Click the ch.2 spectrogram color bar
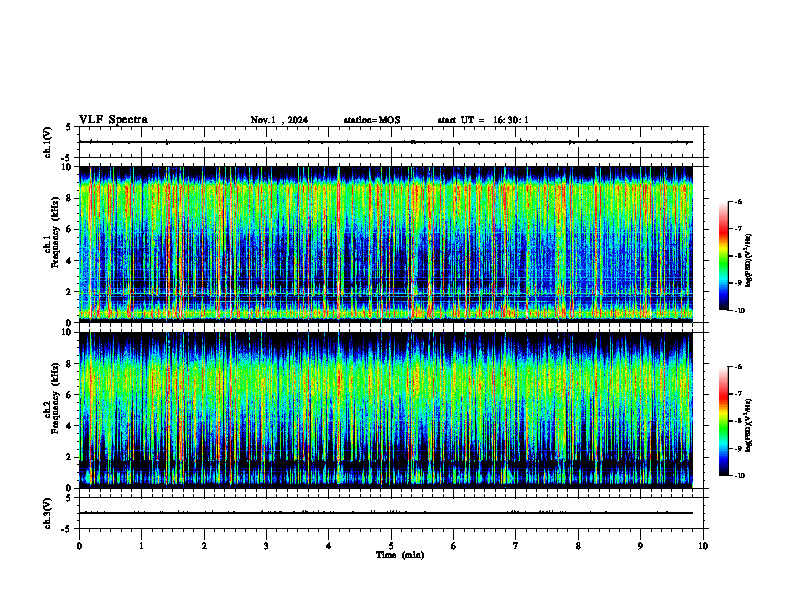Viewport: 792px width, 612px height. [x=723, y=421]
